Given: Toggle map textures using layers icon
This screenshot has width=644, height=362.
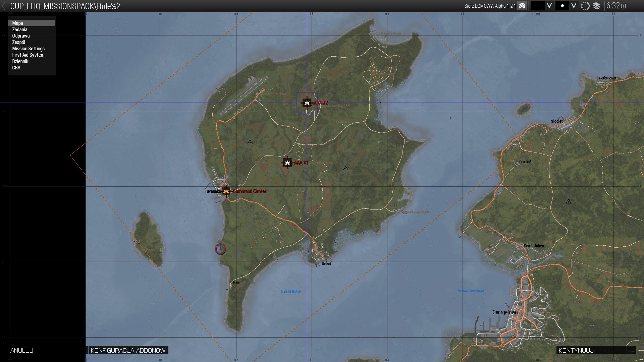Looking at the screenshot, I should tap(596, 6).
